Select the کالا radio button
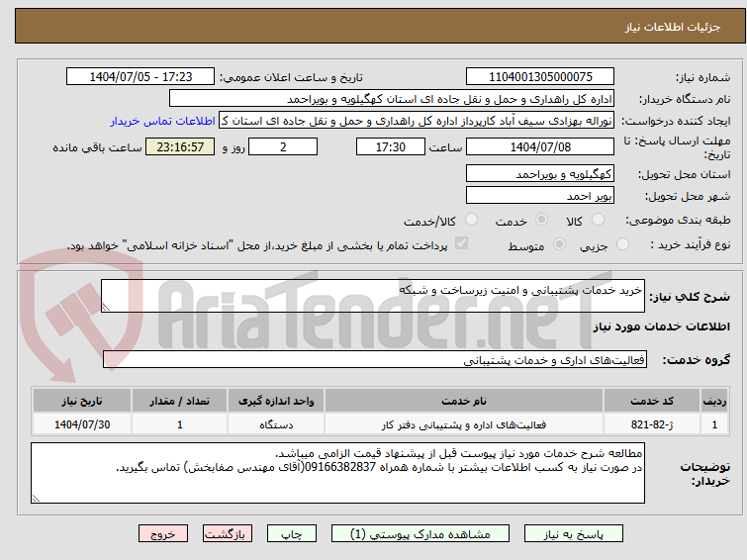 598,220
